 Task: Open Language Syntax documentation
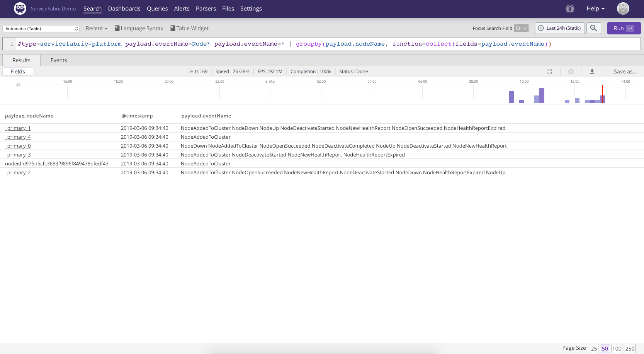point(139,28)
